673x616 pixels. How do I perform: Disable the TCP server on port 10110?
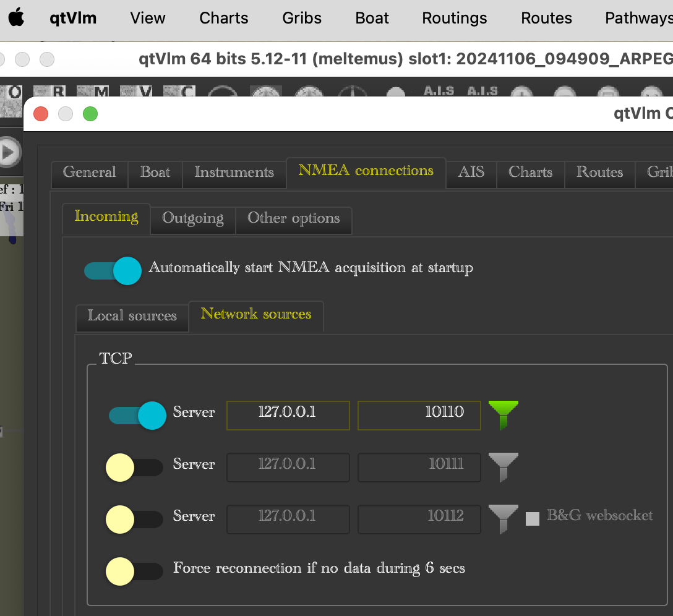(137, 416)
